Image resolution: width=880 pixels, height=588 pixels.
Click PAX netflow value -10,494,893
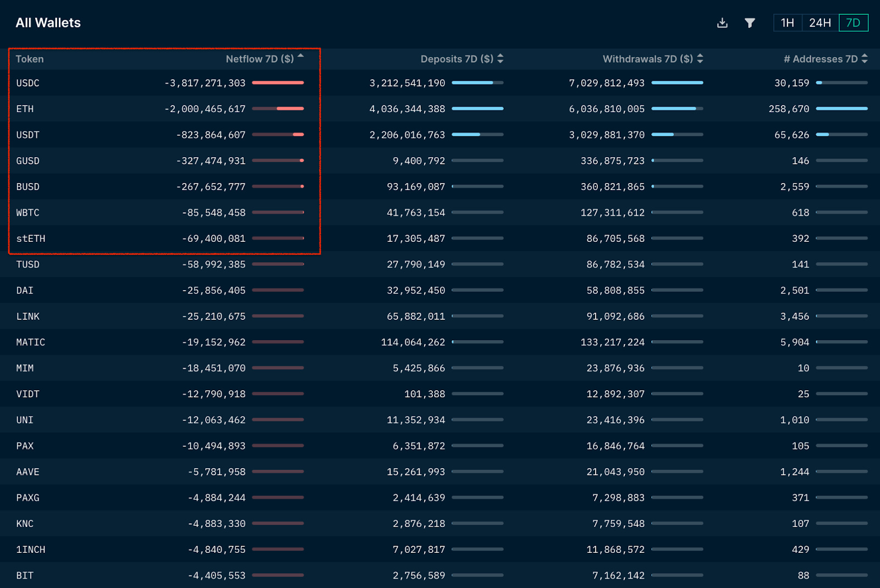tap(214, 446)
